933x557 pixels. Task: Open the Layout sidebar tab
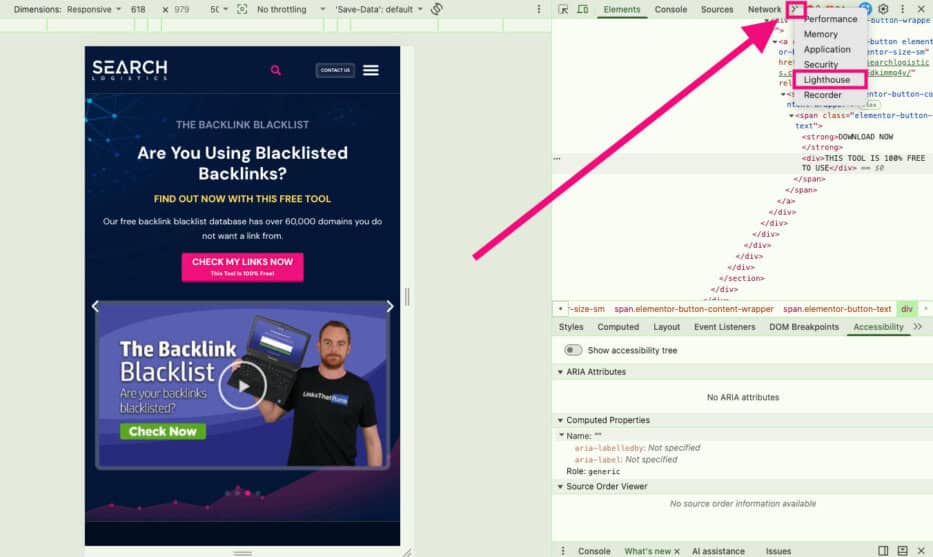[x=666, y=327]
